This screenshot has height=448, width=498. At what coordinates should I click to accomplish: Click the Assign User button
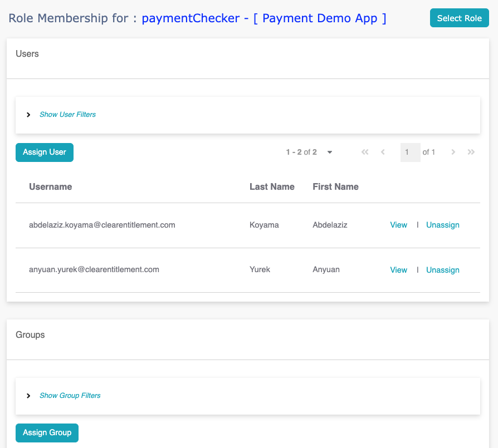pyautogui.click(x=45, y=152)
